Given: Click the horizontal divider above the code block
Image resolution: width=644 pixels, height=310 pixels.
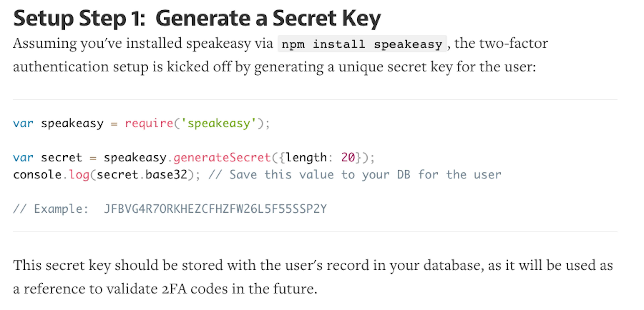Looking at the screenshot, I should pyautogui.click(x=315, y=100).
